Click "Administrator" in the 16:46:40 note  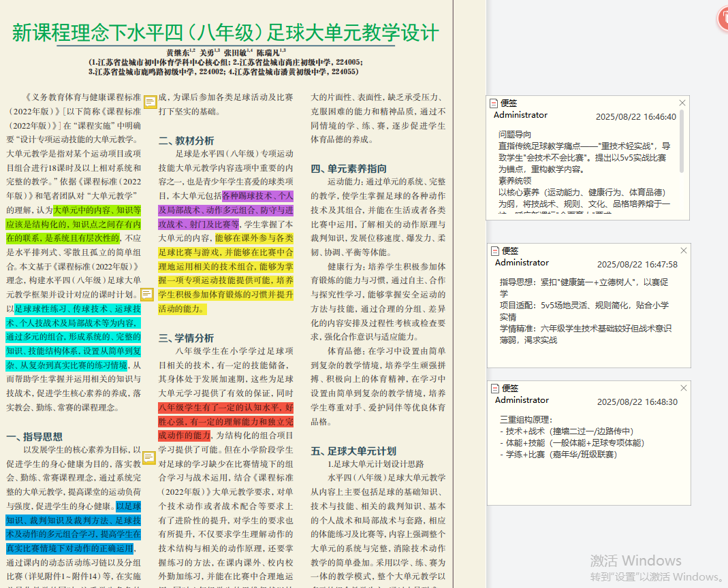point(520,114)
